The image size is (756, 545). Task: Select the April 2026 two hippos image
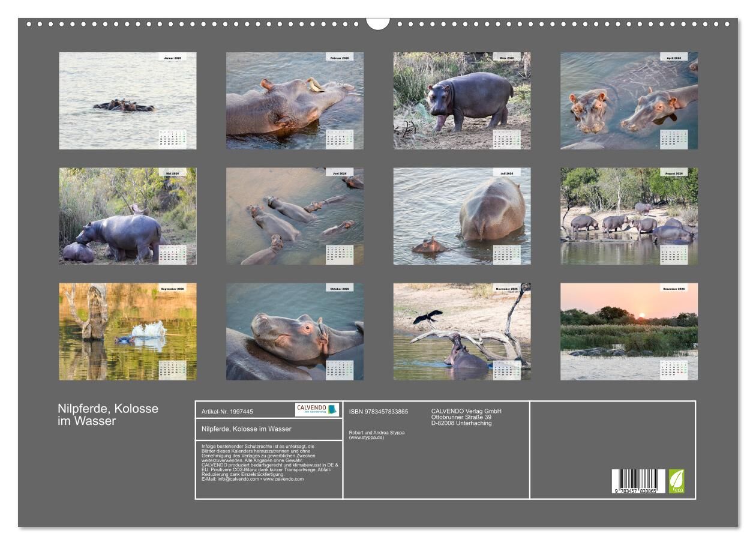[x=629, y=100]
